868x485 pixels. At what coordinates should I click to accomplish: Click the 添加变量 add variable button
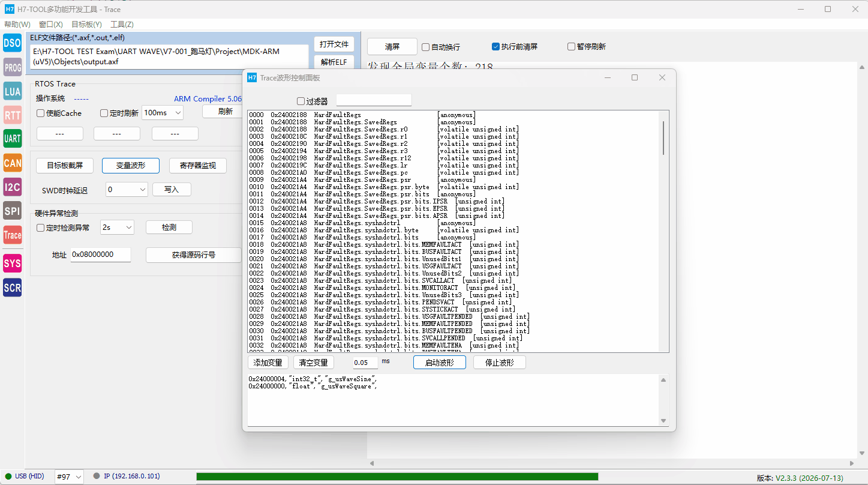point(268,363)
